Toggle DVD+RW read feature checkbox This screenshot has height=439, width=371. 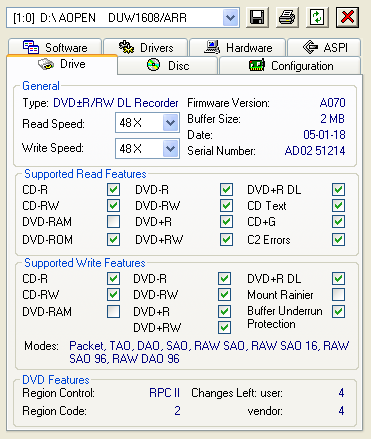click(x=226, y=239)
